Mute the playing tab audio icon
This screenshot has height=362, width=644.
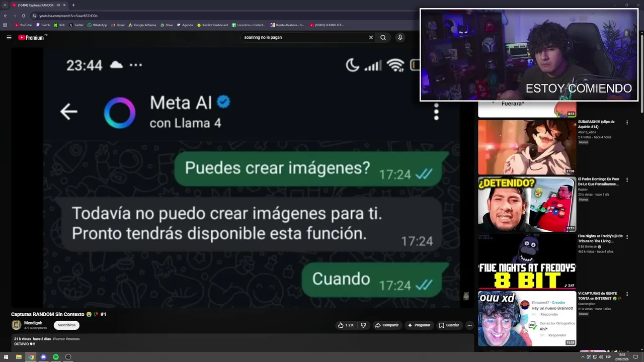(x=58, y=5)
